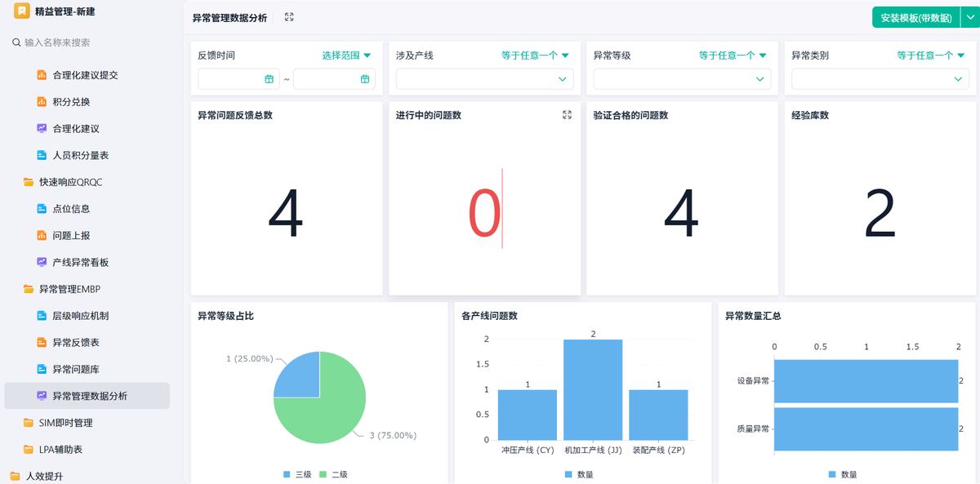980x484 pixels.
Task: Click the purple icon beside 产线异常看板
Action: 42,262
